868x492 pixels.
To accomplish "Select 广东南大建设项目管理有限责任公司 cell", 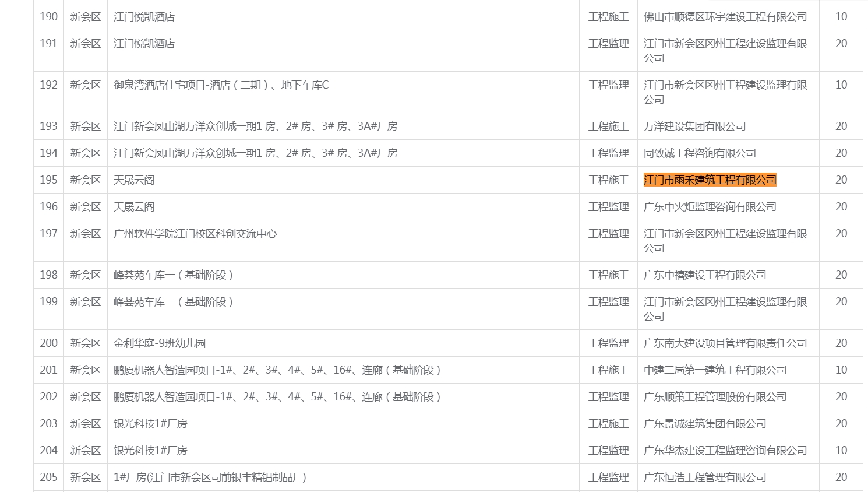I will 725,343.
